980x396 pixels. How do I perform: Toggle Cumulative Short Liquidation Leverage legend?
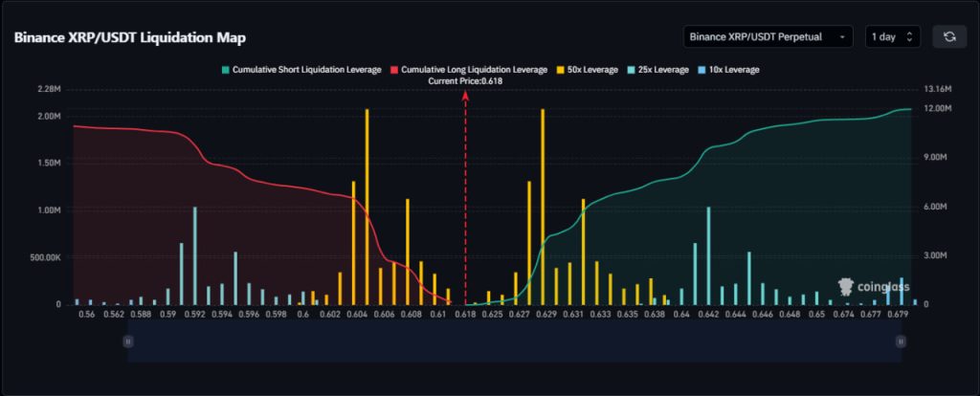pyautogui.click(x=301, y=70)
